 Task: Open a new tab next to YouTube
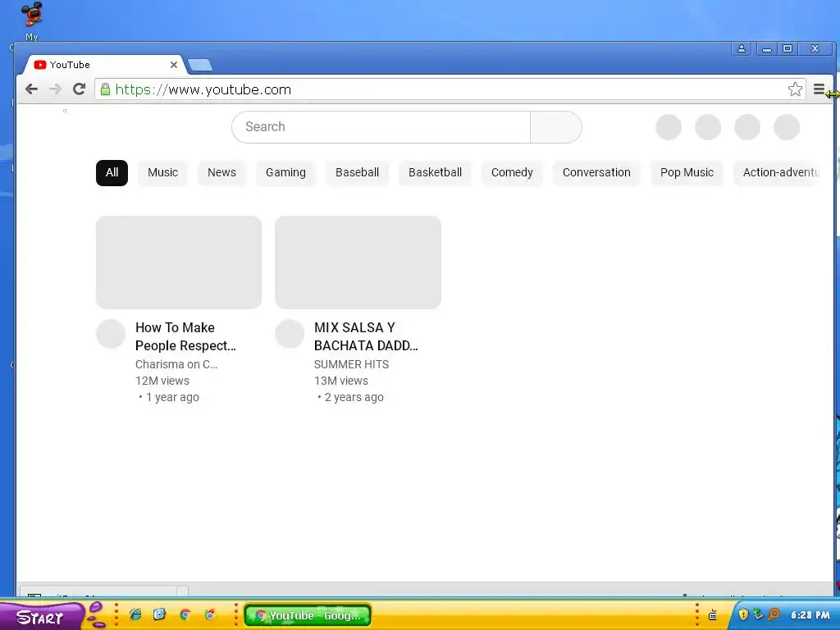(x=200, y=65)
